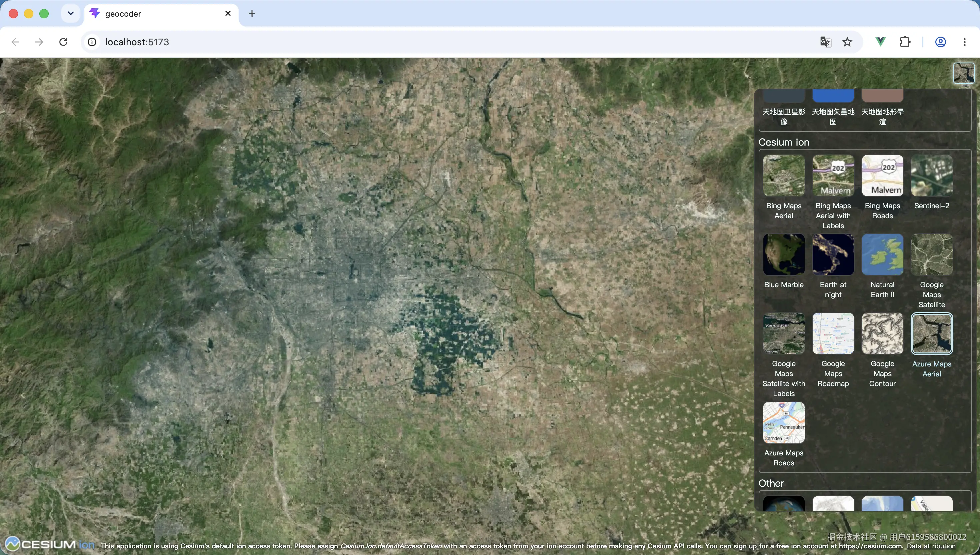Screen dimensions: 980x555
Task: Open the translate page icon
Action: [826, 42]
